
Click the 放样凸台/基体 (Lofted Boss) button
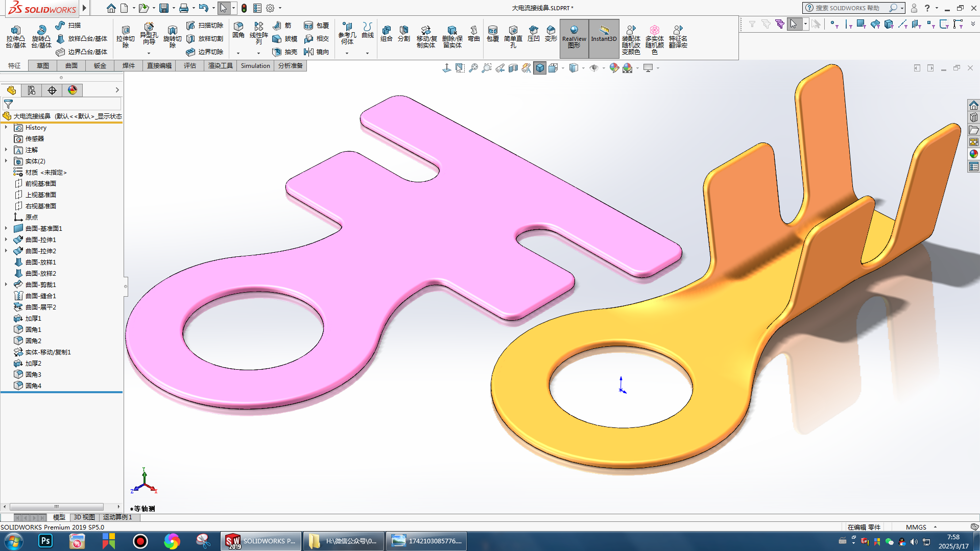pos(82,38)
